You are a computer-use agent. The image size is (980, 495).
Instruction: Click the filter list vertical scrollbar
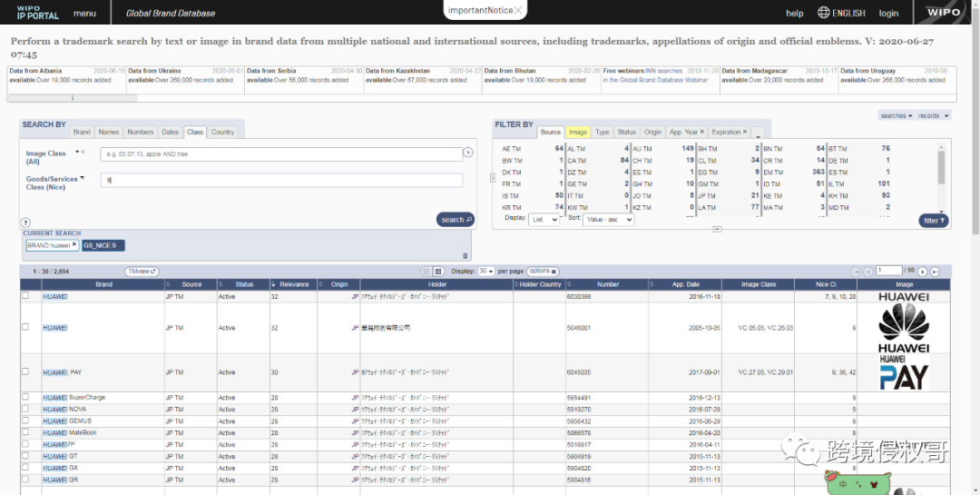pos(941,167)
